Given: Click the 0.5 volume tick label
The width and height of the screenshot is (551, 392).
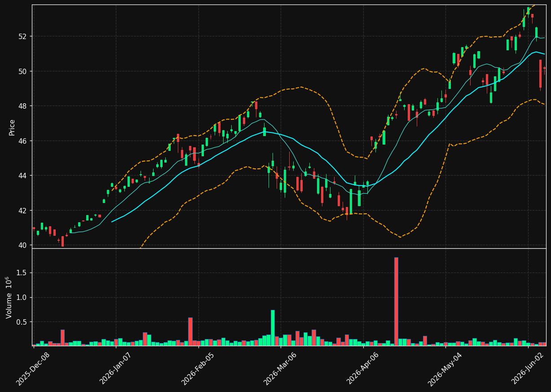Looking at the screenshot, I should click(x=22, y=322).
